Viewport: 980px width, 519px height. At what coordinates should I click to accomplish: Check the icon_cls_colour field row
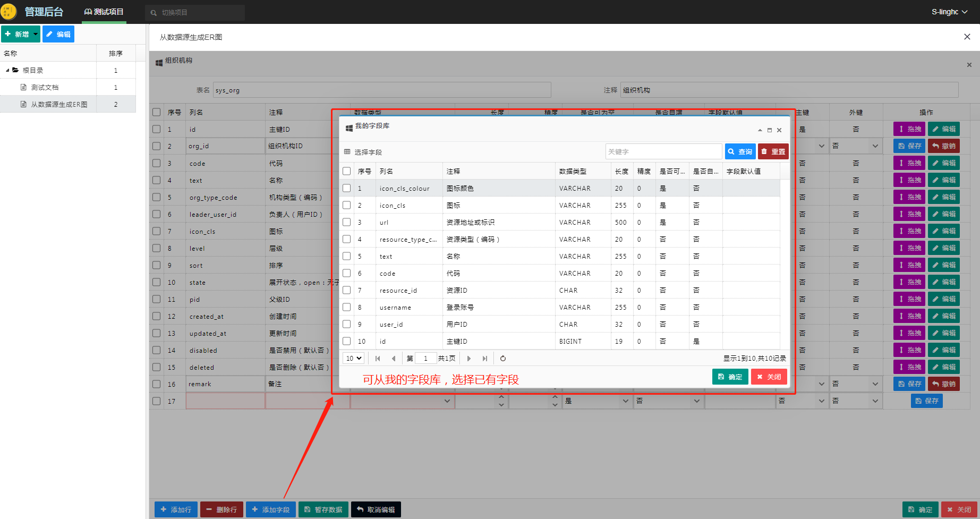(x=347, y=188)
